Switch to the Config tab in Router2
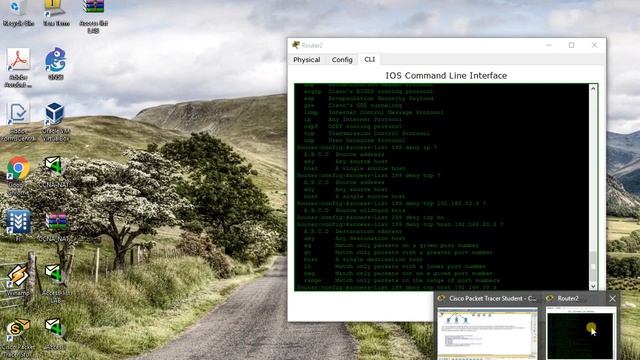 (342, 60)
